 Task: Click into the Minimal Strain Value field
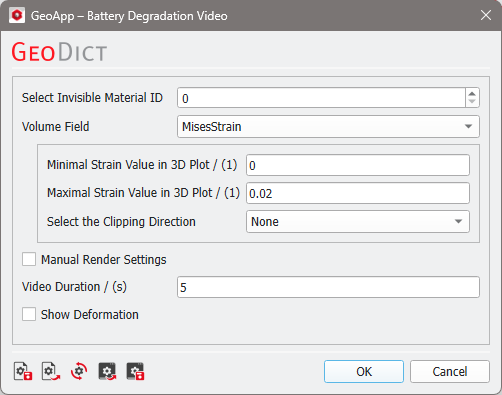358,165
